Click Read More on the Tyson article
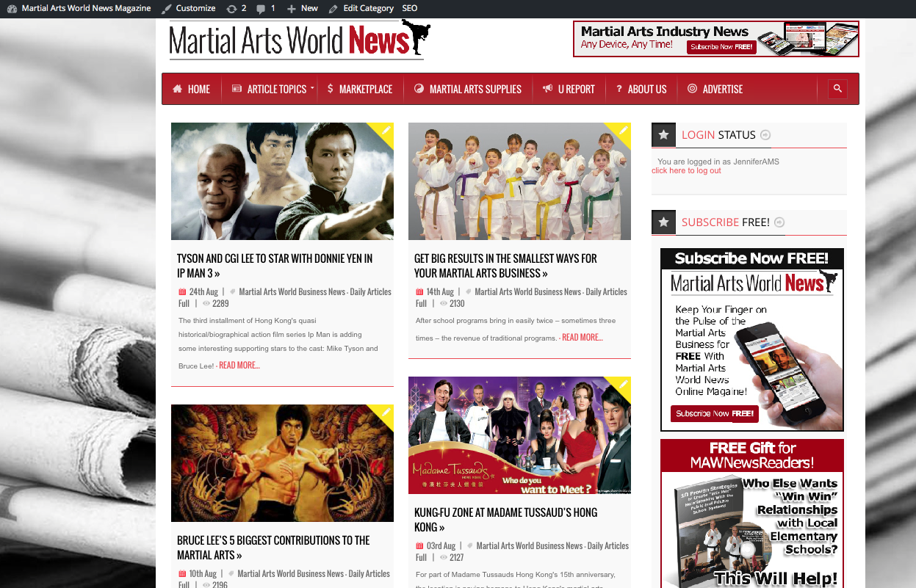 pyautogui.click(x=239, y=366)
